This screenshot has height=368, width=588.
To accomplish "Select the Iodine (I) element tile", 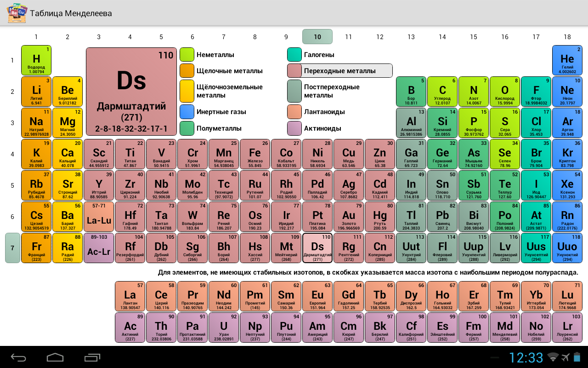I will (536, 185).
